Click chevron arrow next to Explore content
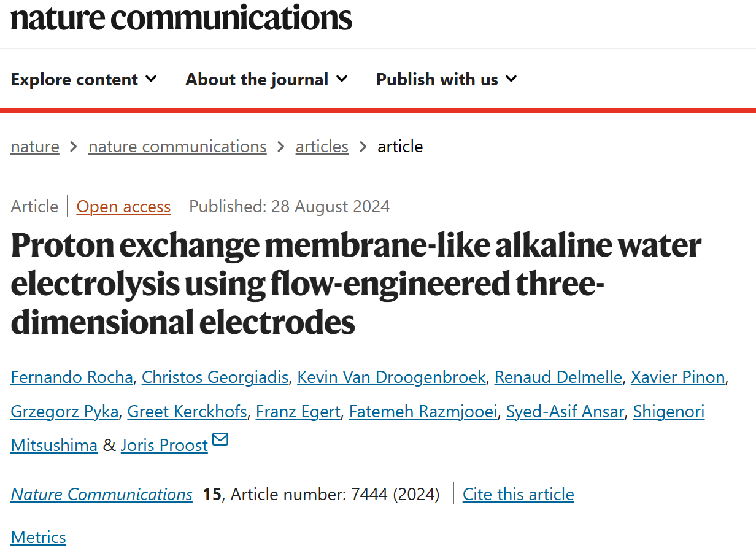The image size is (756, 556). click(x=151, y=79)
